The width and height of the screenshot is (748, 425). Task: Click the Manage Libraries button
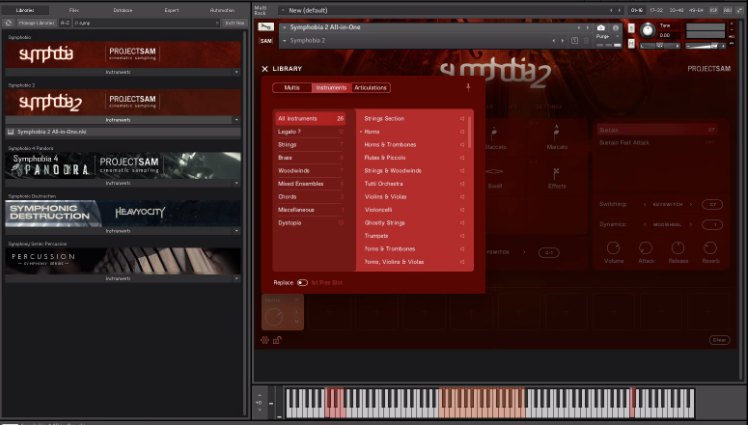pos(37,22)
